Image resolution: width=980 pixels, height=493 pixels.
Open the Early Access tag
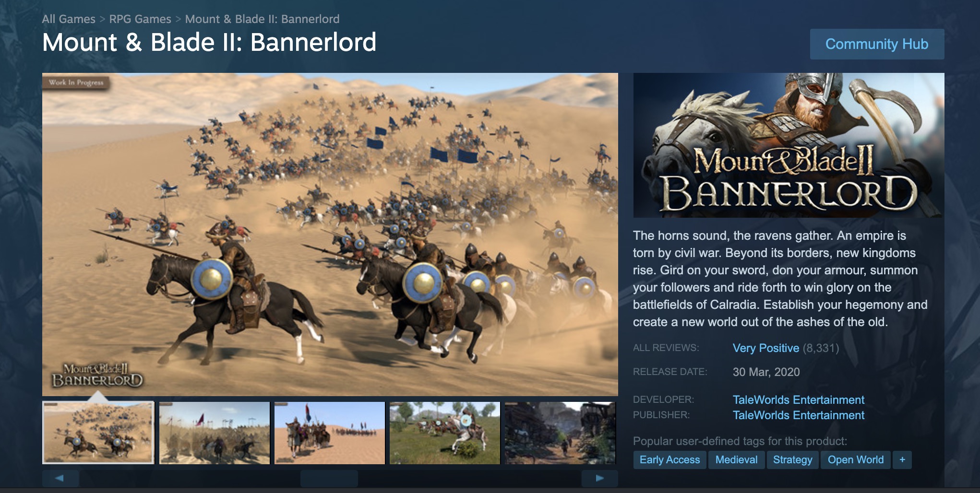669,459
